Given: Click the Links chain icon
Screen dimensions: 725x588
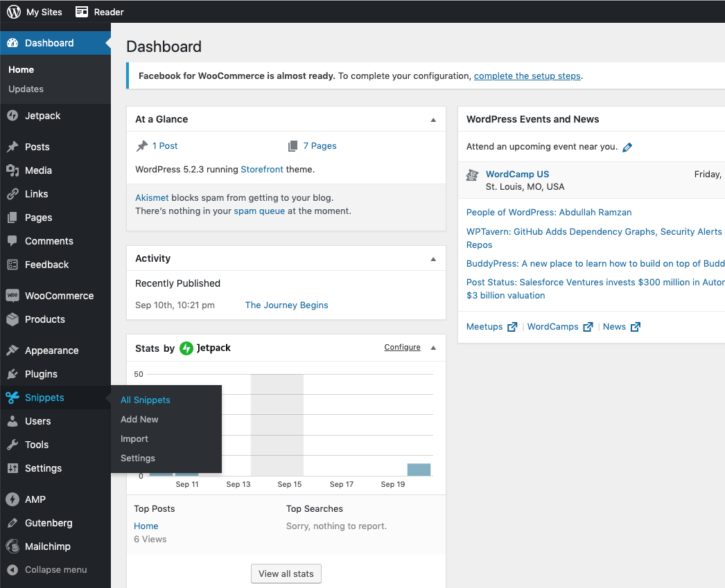Looking at the screenshot, I should (12, 194).
